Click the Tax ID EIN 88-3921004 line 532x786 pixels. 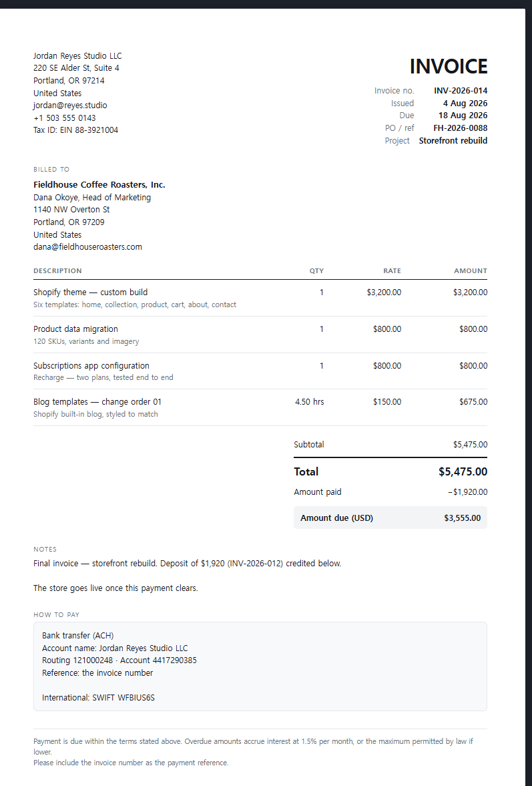[x=75, y=130]
